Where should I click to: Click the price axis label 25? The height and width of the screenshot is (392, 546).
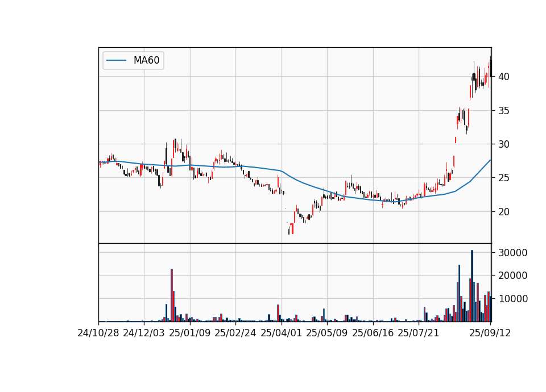(x=504, y=178)
